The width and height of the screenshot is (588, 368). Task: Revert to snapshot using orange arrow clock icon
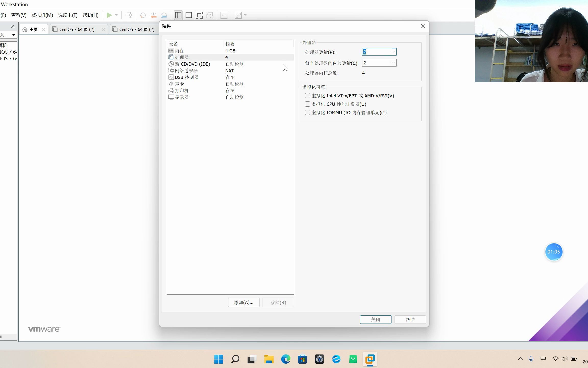pyautogui.click(x=153, y=15)
